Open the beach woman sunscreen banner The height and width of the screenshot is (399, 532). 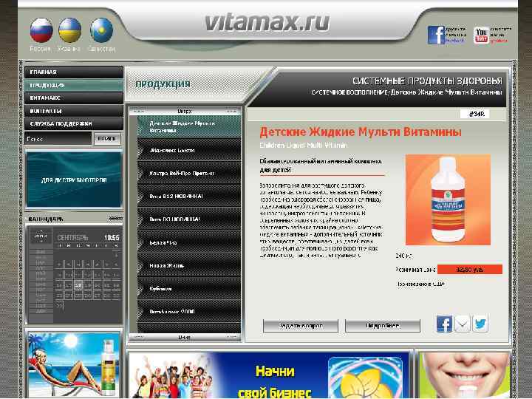(x=74, y=364)
